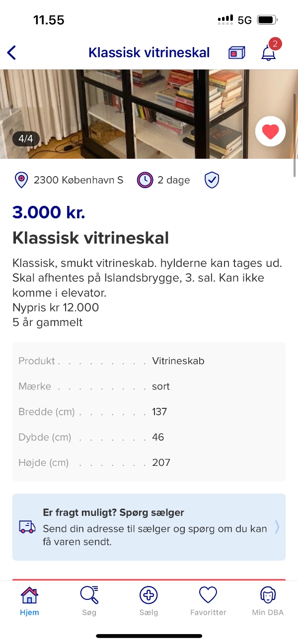Select the Hjem house icon

point(29,594)
